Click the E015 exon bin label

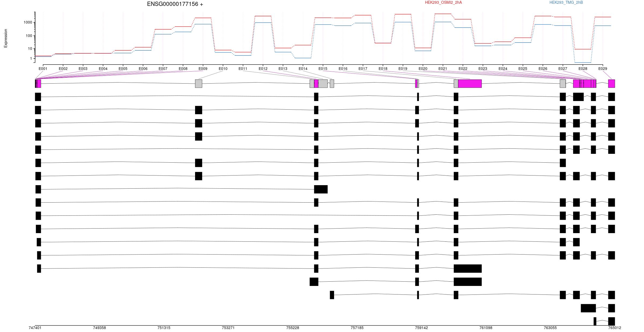[x=323, y=69]
